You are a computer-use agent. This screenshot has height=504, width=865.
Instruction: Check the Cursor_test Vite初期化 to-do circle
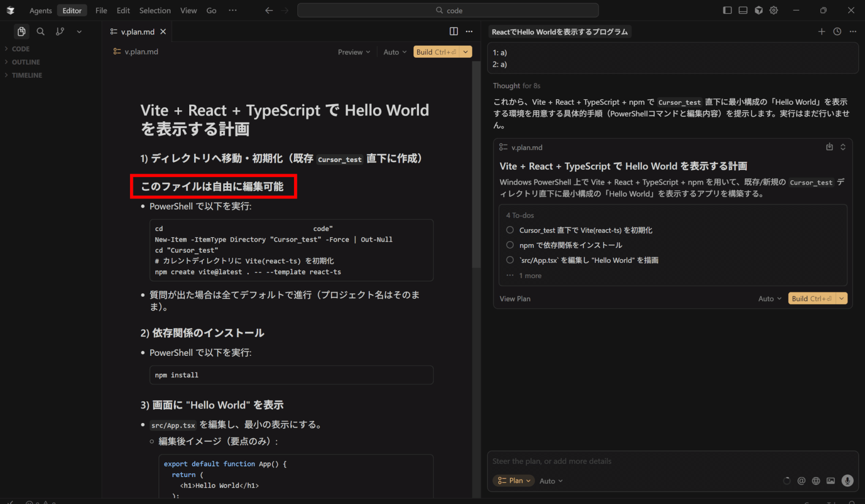tap(510, 230)
